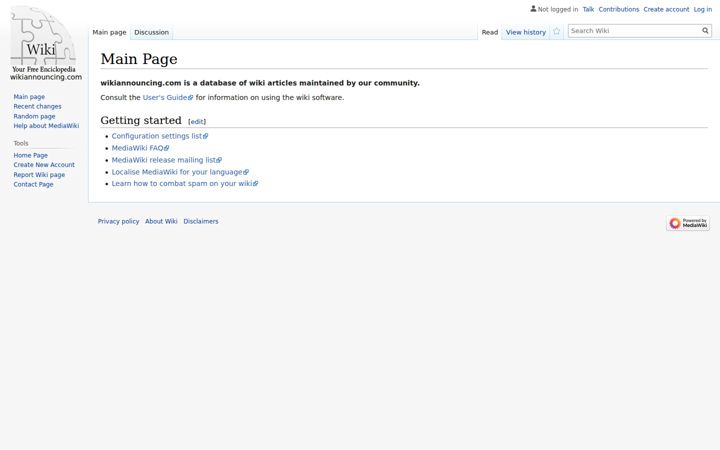Open About Wiki in footer
720x450 pixels.
(x=161, y=221)
